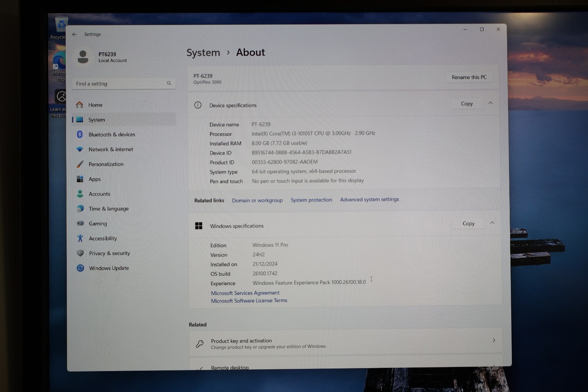The width and height of the screenshot is (588, 392).
Task: Click the Apps grid icon
Action: tap(80, 179)
